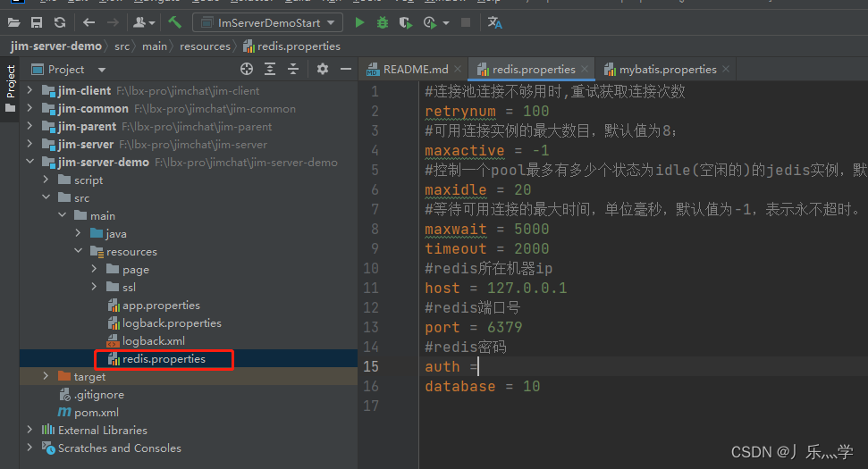868x469 pixels.
Task: Navigate back with the left arrow
Action: click(x=88, y=22)
